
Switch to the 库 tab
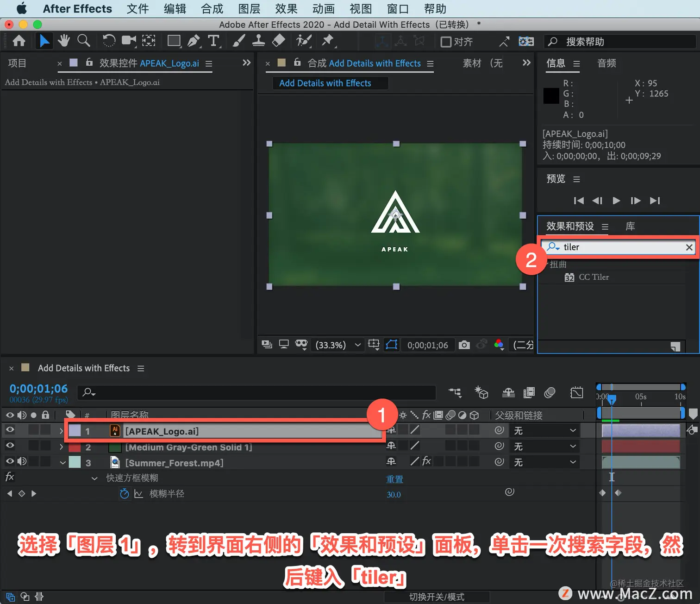click(x=630, y=226)
